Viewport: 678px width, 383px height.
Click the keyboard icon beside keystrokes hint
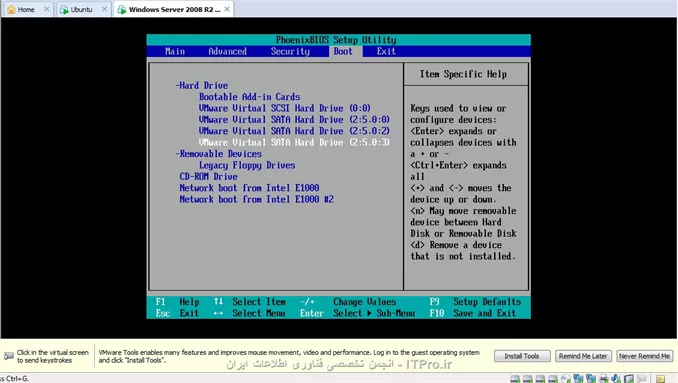click(9, 356)
